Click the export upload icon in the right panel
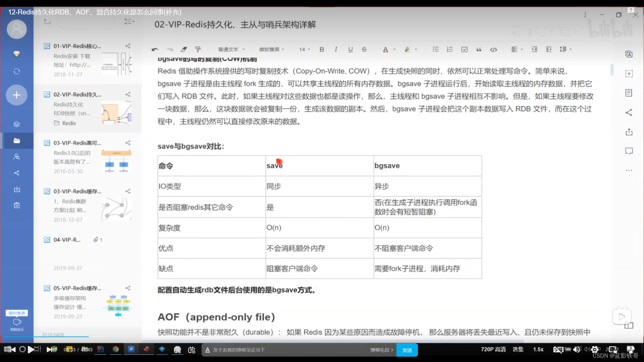The width and height of the screenshot is (644, 362). point(629,132)
